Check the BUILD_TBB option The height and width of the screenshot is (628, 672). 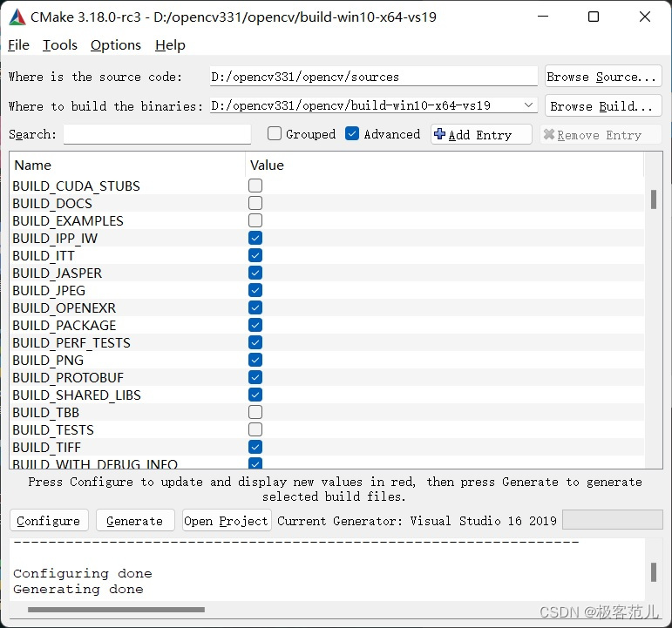pyautogui.click(x=255, y=412)
